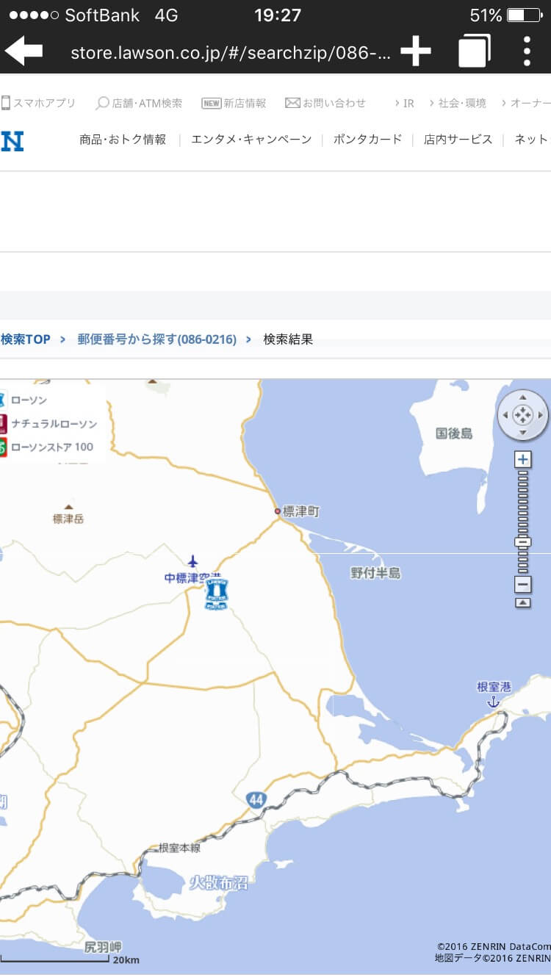Open 店舗・ATM検索 link
Image resolution: width=551 pixels, height=980 pixels.
click(x=139, y=103)
